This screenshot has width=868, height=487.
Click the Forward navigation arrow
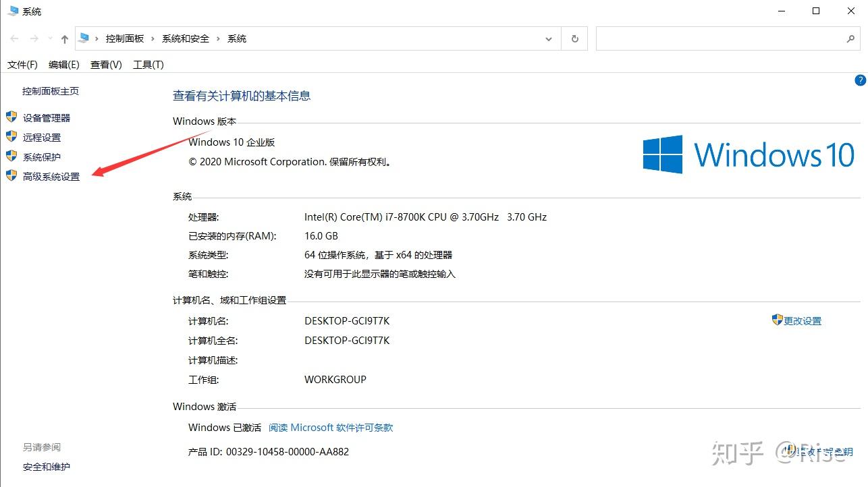click(34, 39)
